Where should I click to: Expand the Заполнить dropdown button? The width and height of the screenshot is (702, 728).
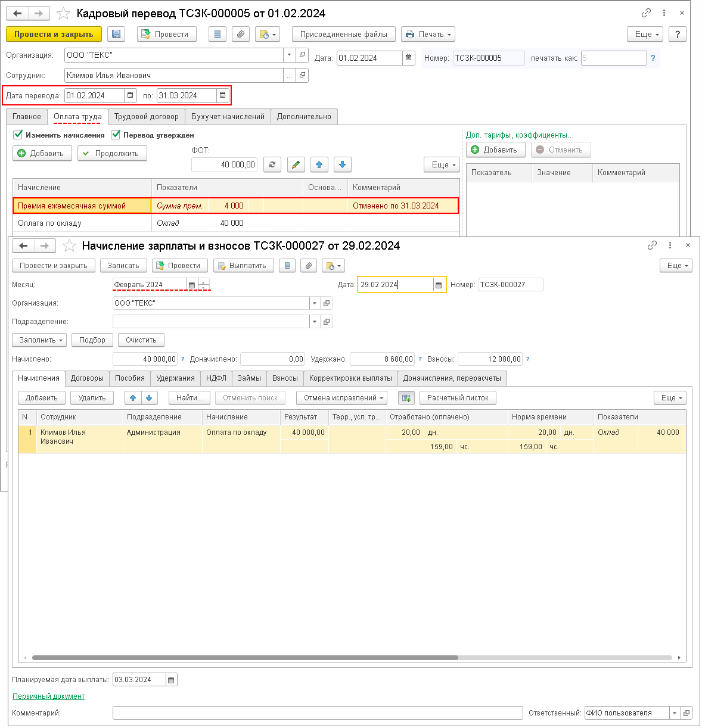pyautogui.click(x=39, y=340)
